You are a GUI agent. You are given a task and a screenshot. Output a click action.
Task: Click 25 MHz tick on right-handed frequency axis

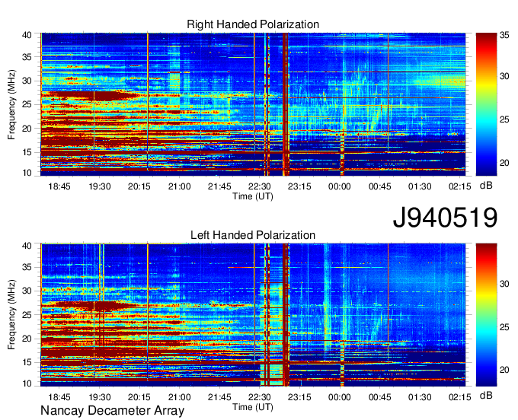pos(27,104)
